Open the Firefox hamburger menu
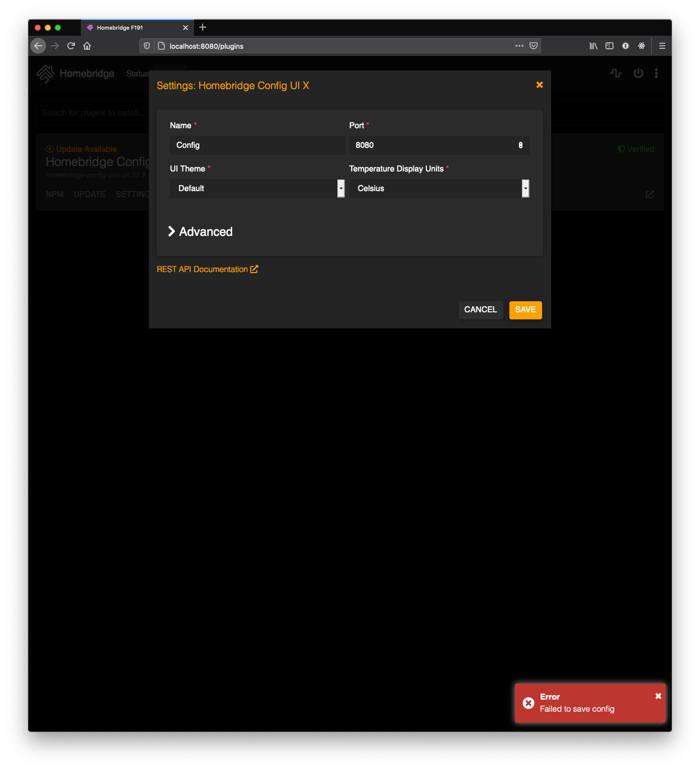Image resolution: width=700 pixels, height=769 pixels. click(662, 46)
